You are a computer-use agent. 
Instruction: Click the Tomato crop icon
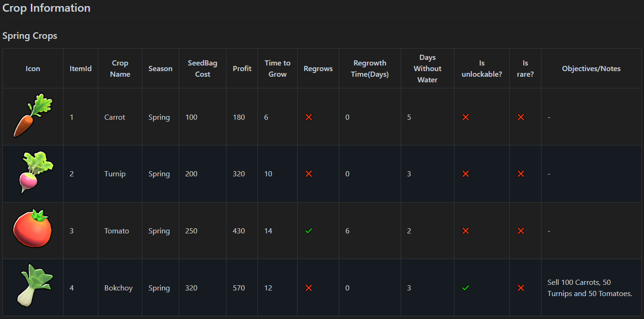(33, 229)
